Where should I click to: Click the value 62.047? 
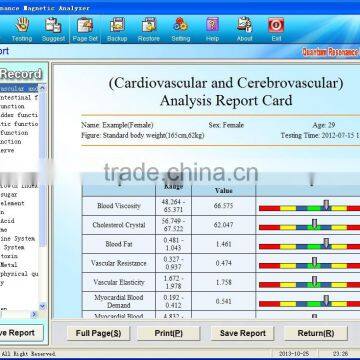coord(223,225)
